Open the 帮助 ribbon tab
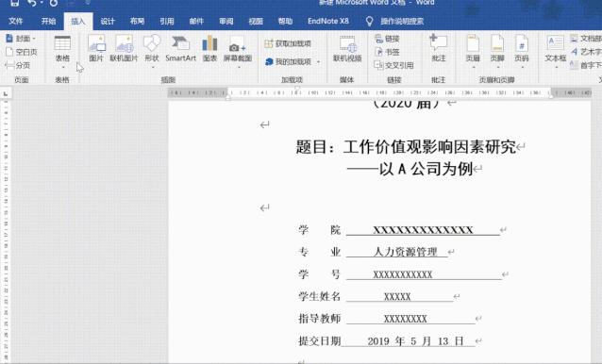Image resolution: width=602 pixels, height=364 pixels. (285, 21)
